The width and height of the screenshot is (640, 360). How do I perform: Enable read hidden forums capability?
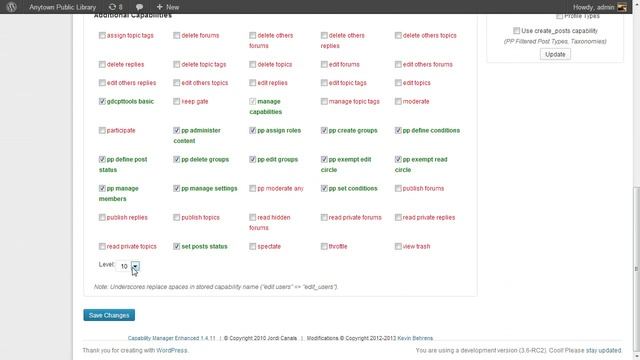click(x=253, y=218)
